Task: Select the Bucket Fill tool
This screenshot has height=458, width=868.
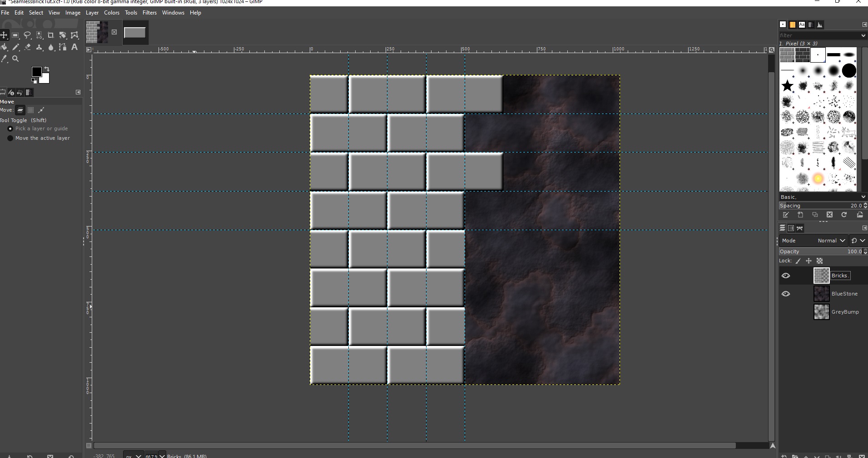Action: [x=5, y=47]
